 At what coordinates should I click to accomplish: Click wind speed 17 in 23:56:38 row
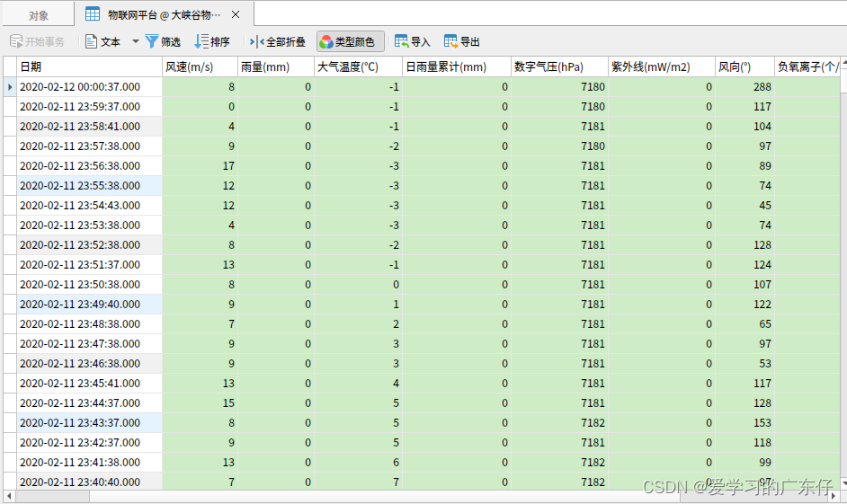[x=200, y=166]
